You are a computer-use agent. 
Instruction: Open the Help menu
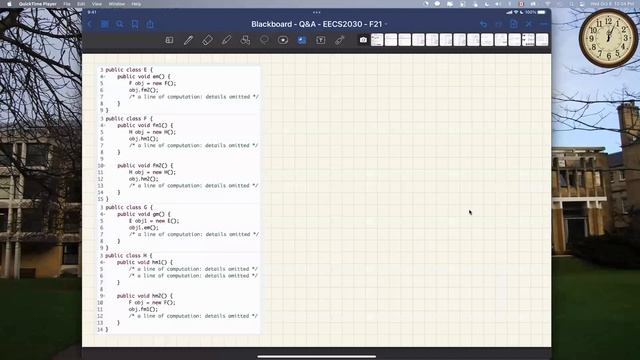click(x=136, y=4)
